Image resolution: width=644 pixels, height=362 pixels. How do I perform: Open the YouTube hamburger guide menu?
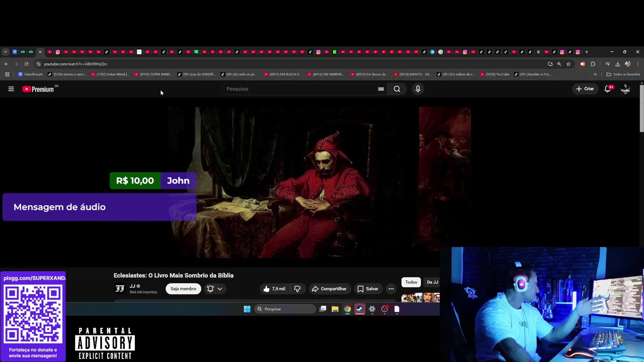11,89
